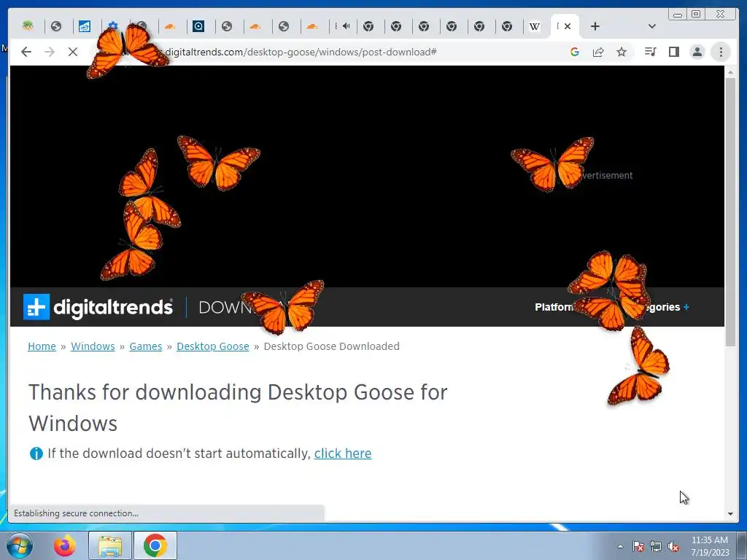
Task: Launch Firefox from the taskbar
Action: 65,545
